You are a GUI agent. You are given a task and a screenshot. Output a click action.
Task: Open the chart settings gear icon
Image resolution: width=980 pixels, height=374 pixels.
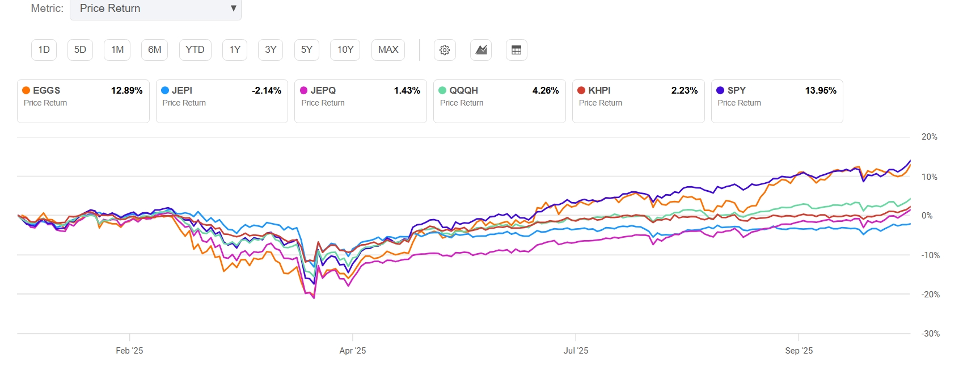tap(445, 50)
